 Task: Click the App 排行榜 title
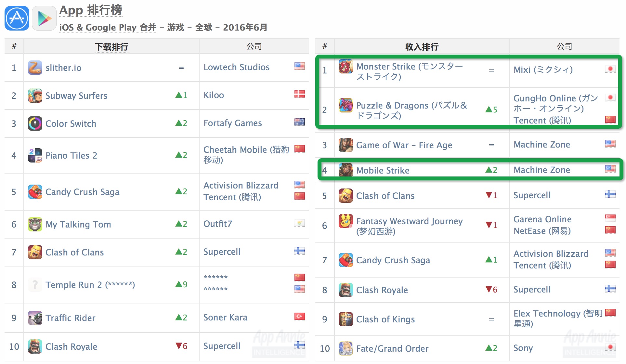91,10
